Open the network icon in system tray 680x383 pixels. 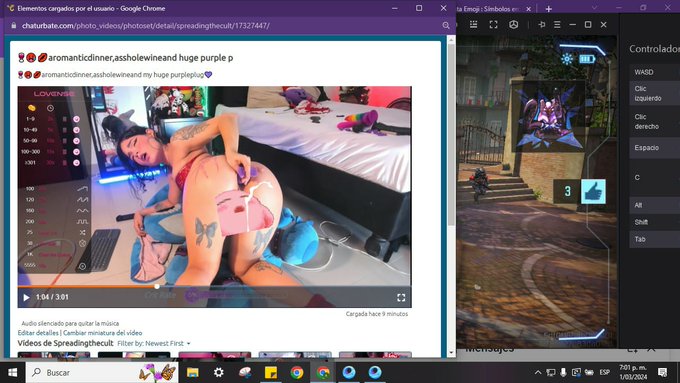pos(551,372)
